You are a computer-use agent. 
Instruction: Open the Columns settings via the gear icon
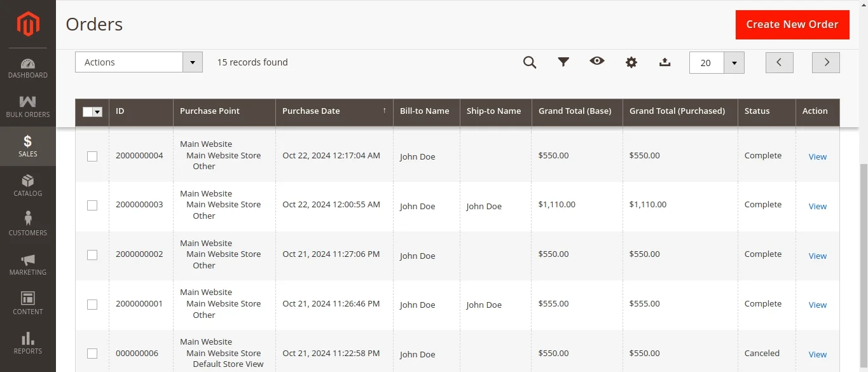631,62
